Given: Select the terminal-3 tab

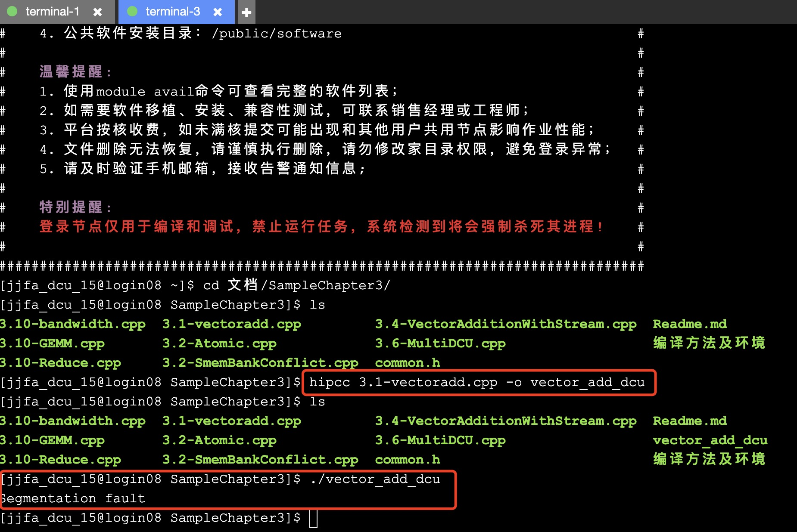Looking at the screenshot, I should [173, 12].
